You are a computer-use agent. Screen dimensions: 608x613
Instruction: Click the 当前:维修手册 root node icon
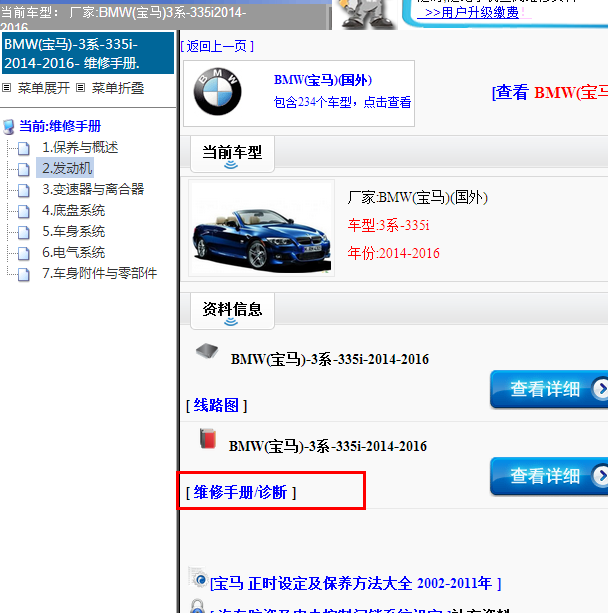pos(9,127)
